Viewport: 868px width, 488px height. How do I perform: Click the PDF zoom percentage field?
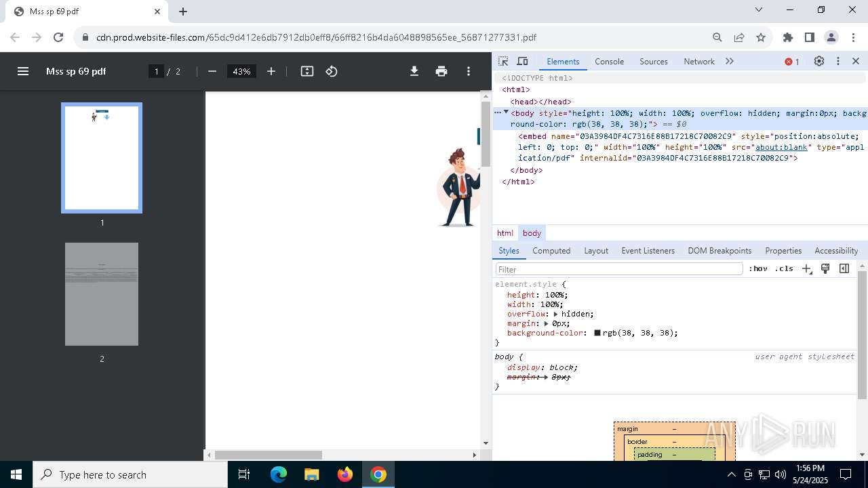point(241,71)
